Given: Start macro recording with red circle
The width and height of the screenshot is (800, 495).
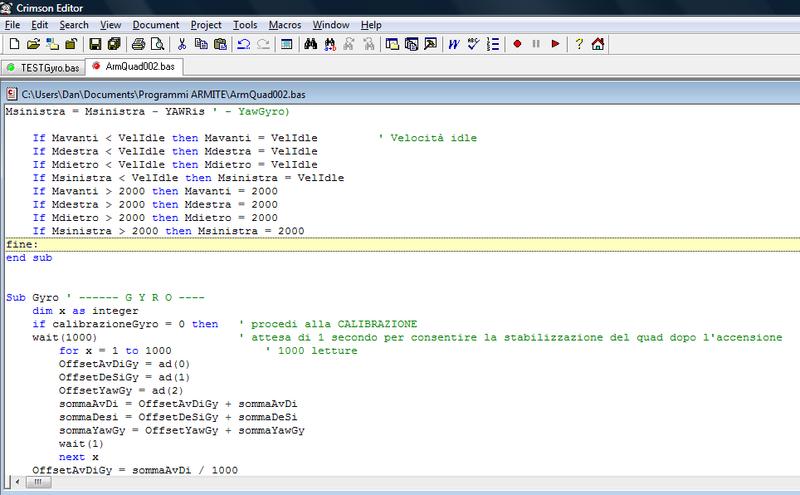Looking at the screenshot, I should (x=517, y=44).
